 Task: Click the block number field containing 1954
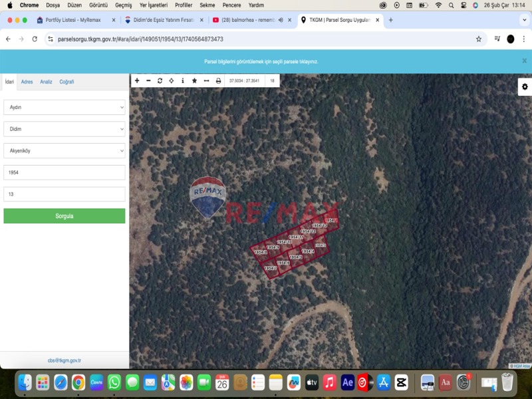pyautogui.click(x=65, y=172)
